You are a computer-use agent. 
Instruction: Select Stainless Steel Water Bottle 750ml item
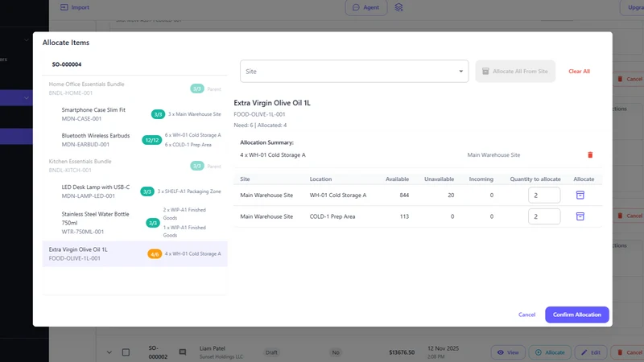[134, 223]
